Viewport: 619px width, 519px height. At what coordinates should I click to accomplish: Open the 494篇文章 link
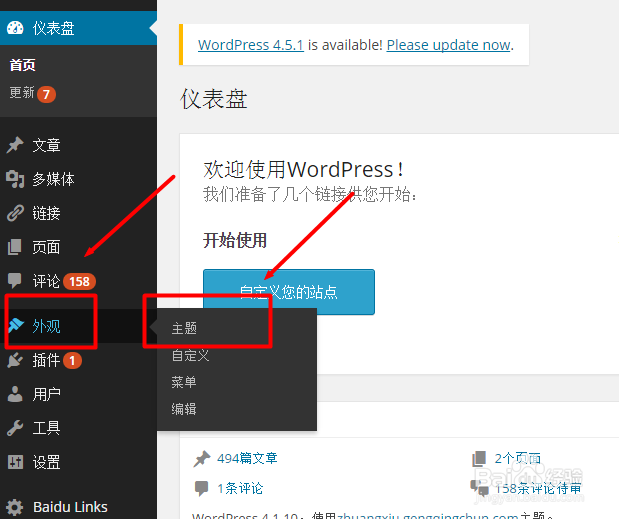pyautogui.click(x=248, y=458)
